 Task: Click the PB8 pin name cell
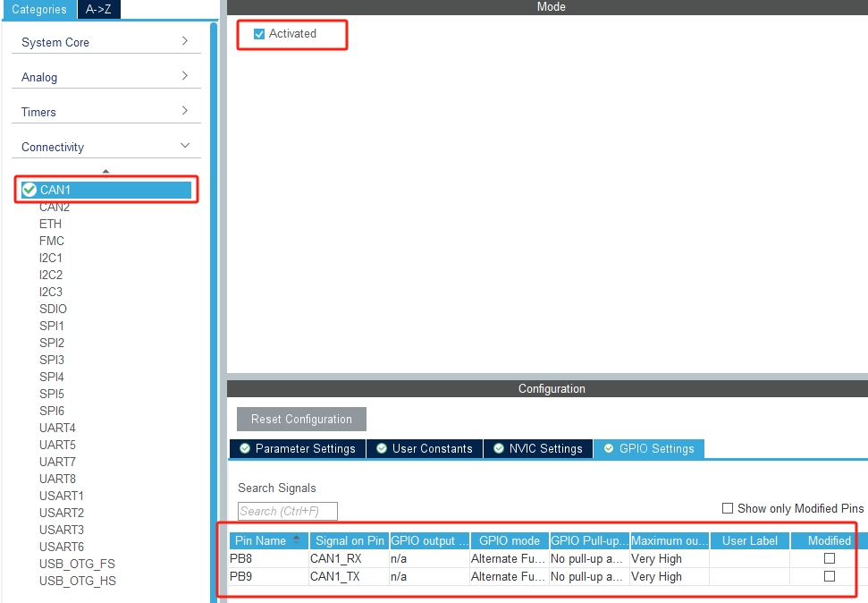269,558
